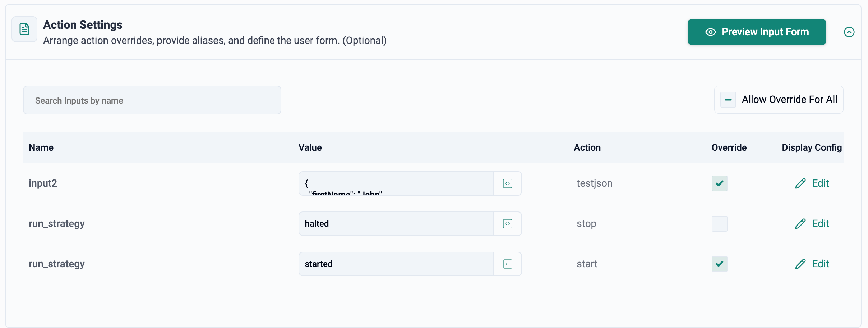Click the Action Settings document icon
Image resolution: width=868 pixels, height=328 pixels.
(24, 29)
